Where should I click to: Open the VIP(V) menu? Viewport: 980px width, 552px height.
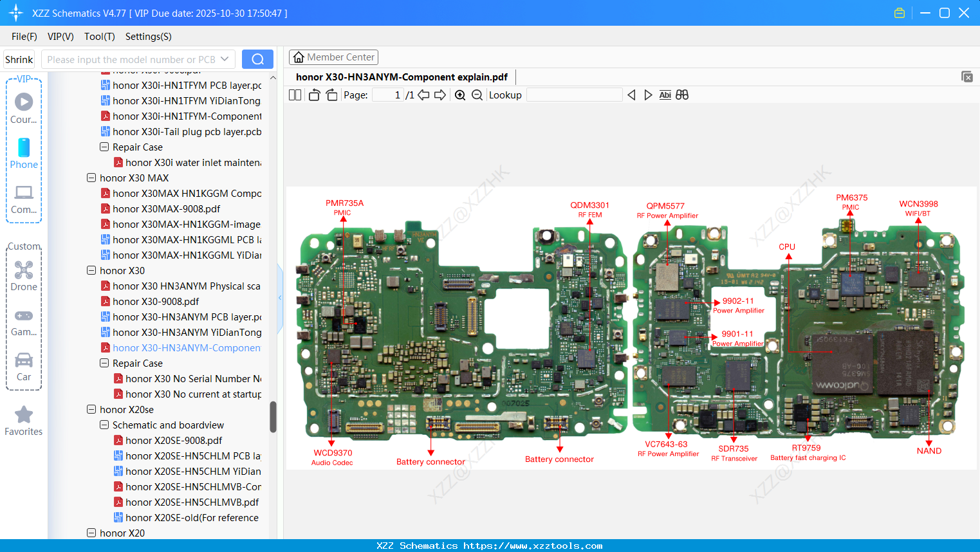[60, 37]
